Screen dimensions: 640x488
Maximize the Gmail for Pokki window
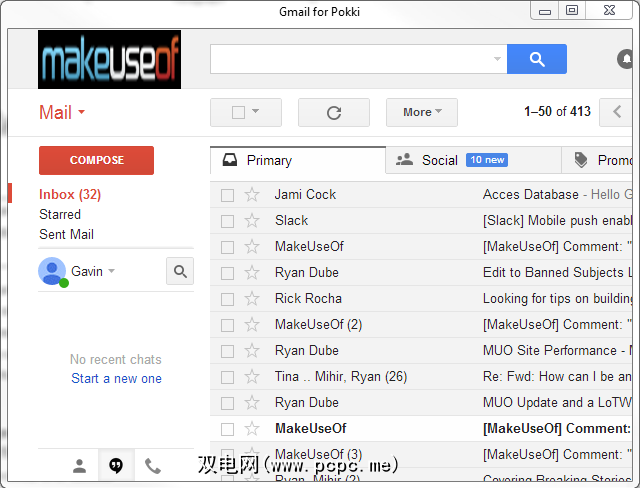click(x=572, y=10)
